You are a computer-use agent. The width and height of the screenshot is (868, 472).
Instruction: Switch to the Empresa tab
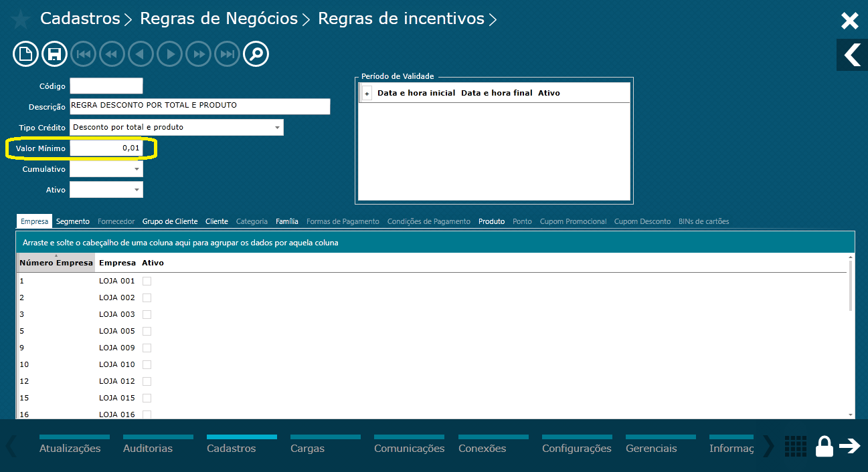click(x=34, y=221)
